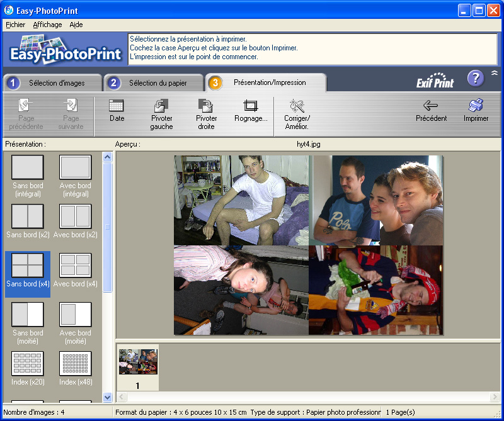This screenshot has height=421, width=504.
Task: Go back with the Précédent arrow
Action: [431, 106]
